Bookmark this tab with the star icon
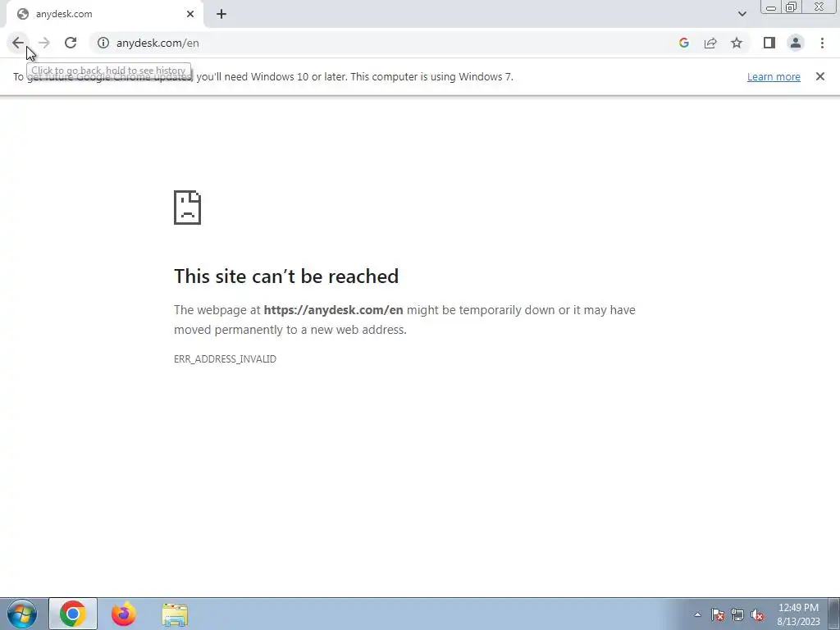Screen dimensions: 840x630 pos(737,43)
